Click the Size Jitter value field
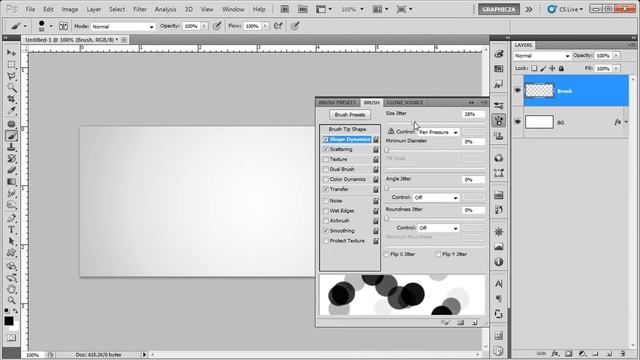This screenshot has height=360, width=640. click(473, 114)
